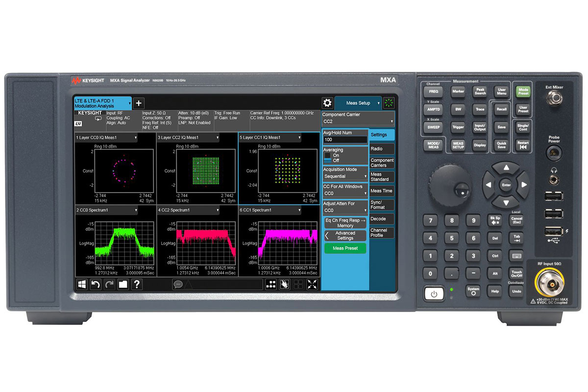This screenshot has width=588, height=392.
Task: Toggle the Averaging On/Off switch
Action: [328, 157]
